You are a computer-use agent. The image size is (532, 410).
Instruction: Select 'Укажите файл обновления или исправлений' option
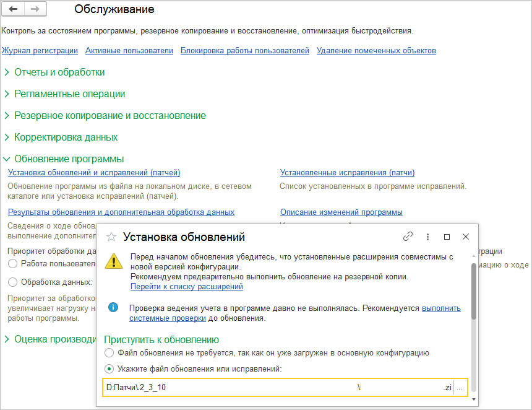click(109, 369)
